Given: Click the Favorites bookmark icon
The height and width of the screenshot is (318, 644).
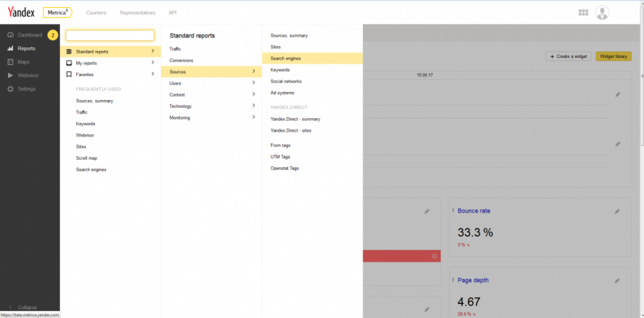Looking at the screenshot, I should 69,74.
